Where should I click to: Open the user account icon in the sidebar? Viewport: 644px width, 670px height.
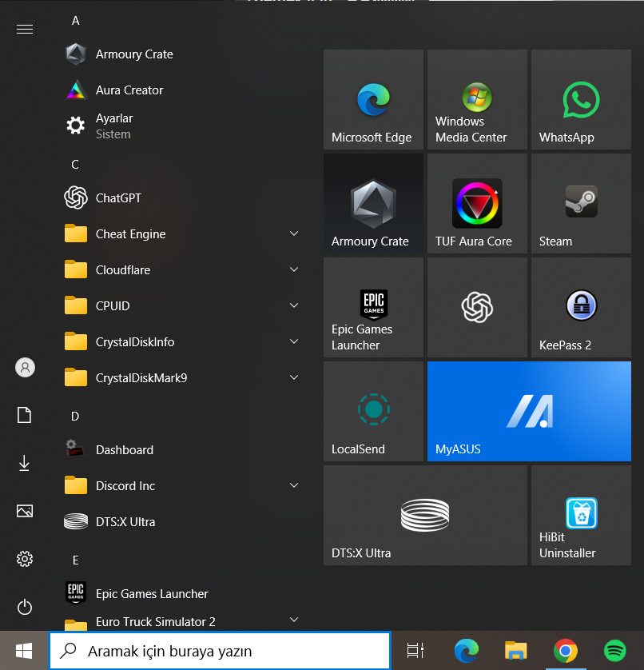(25, 368)
